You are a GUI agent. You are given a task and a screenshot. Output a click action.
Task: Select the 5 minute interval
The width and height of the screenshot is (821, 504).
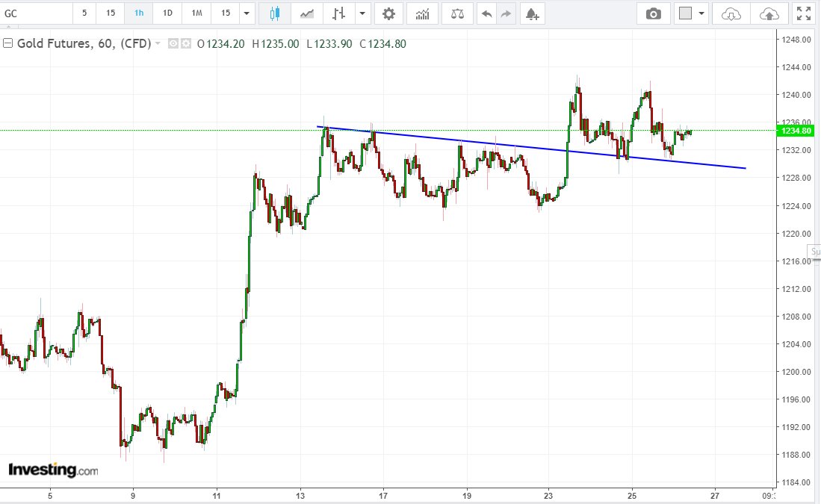[84, 13]
